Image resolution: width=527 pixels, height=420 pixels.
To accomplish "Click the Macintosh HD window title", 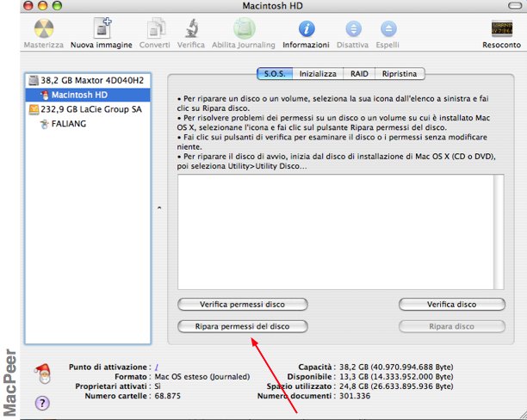I will coord(273,6).
